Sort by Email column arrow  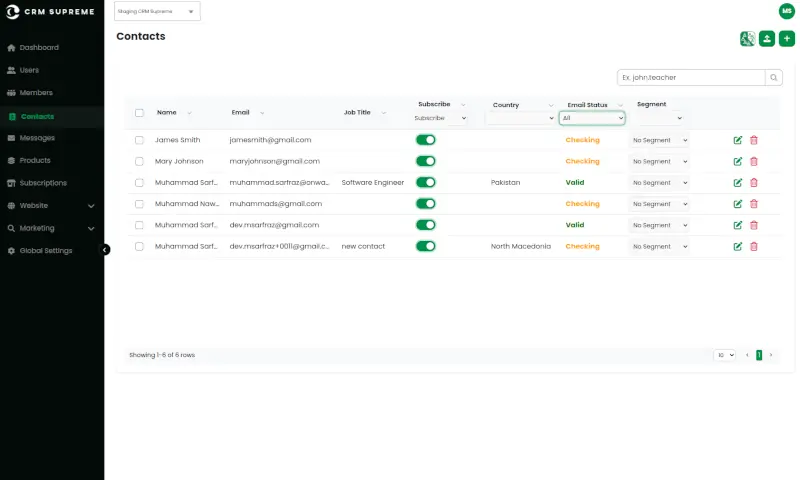point(262,113)
